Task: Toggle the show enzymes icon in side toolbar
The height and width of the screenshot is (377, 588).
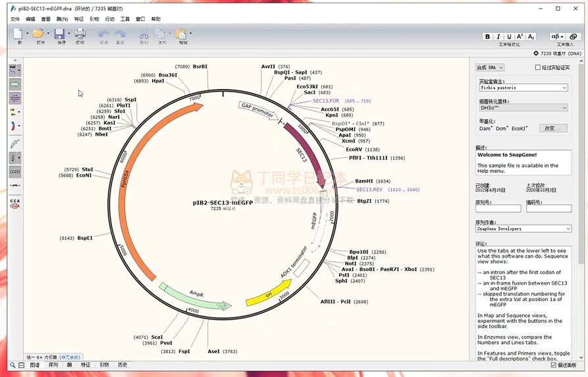Action: [x=14, y=70]
